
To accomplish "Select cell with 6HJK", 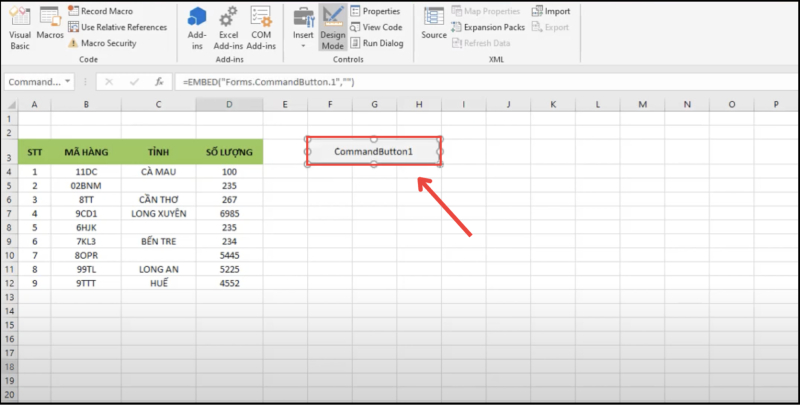I will (86, 227).
